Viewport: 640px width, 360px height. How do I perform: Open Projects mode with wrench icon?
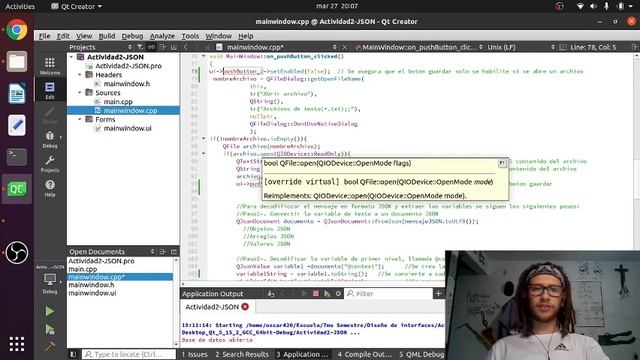coord(50,164)
